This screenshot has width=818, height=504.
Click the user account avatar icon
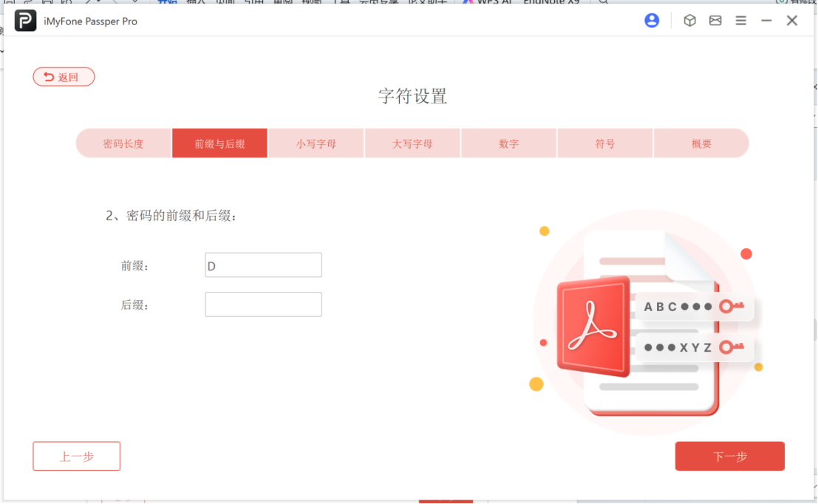click(x=652, y=21)
